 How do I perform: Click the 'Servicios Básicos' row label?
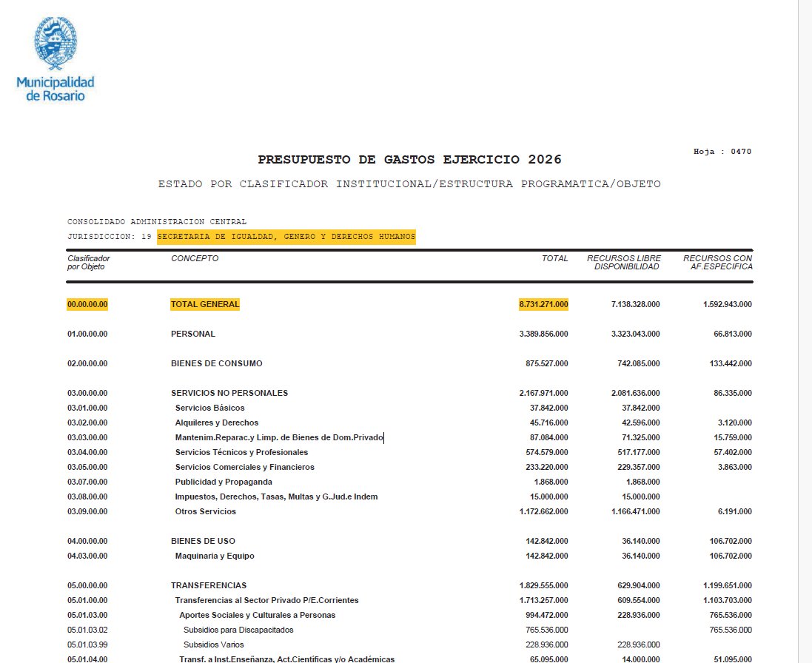coord(209,408)
